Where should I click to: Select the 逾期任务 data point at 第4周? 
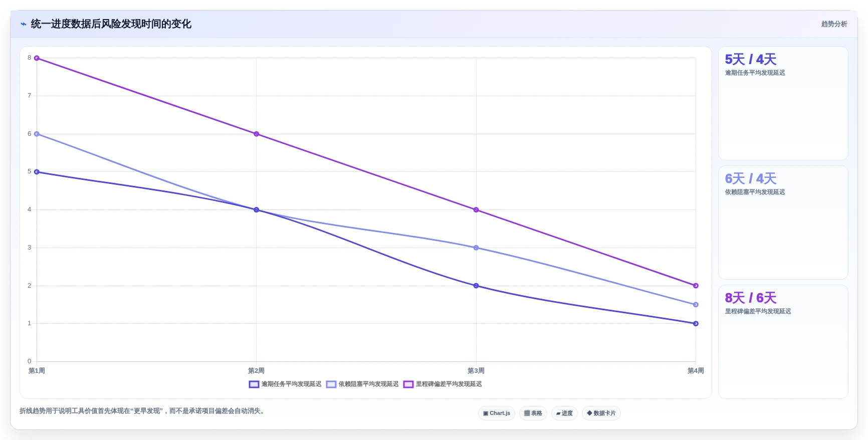coord(696,324)
